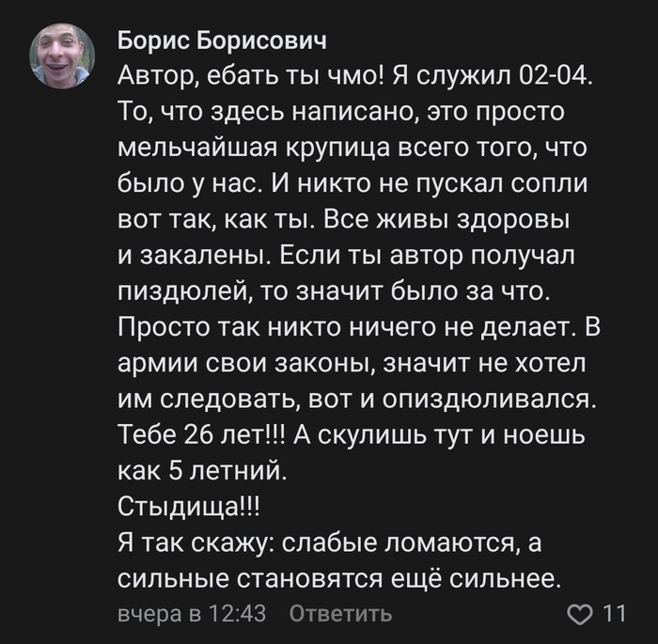Viewport: 658px width, 644px height.
Task: Click the line Просто так никто ничего не делает
Action: pyautogui.click(x=348, y=327)
